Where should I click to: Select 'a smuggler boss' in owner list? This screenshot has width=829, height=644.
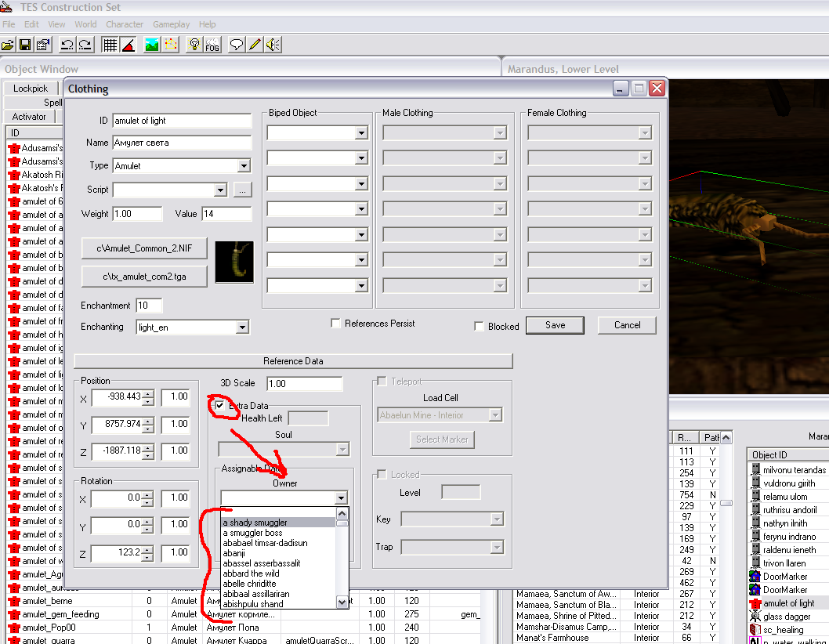(x=252, y=533)
